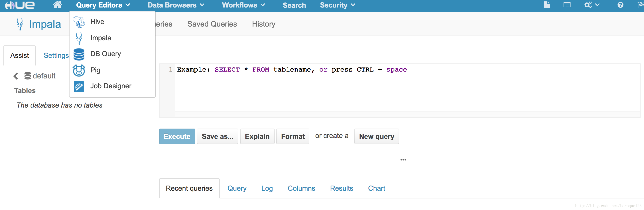Open the Data Browsers menu
The height and width of the screenshot is (210, 644).
[176, 5]
